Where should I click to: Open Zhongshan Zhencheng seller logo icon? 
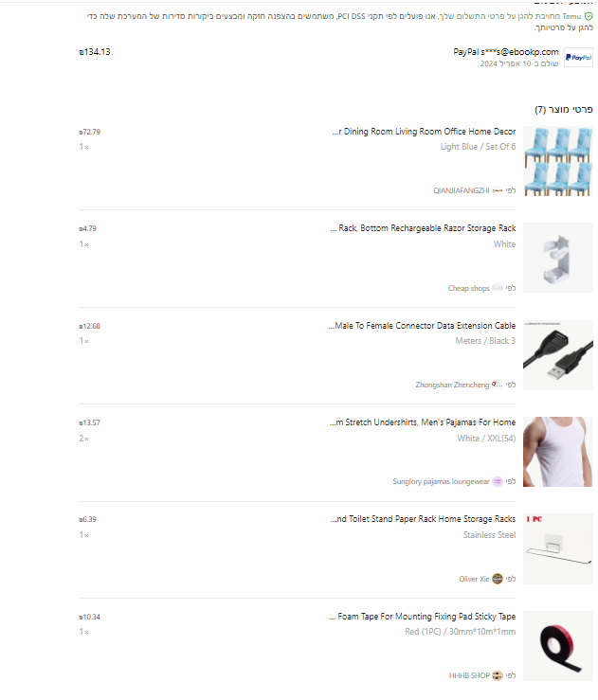tap(498, 385)
